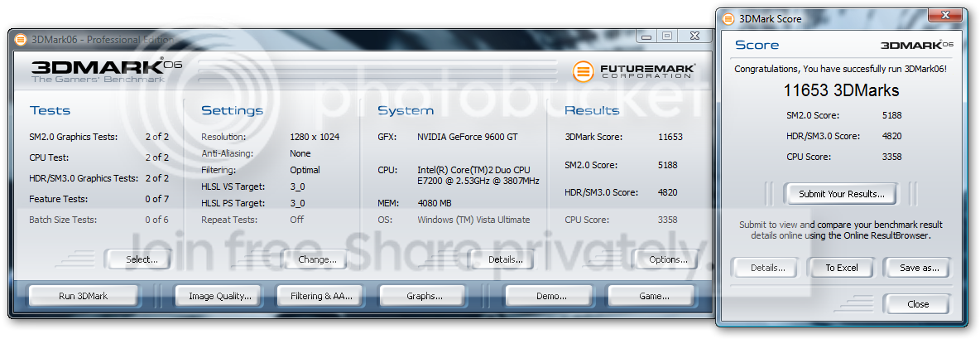Maximize the 3DMark06 main window
Image resolution: width=980 pixels, height=339 pixels.
pos(667,37)
